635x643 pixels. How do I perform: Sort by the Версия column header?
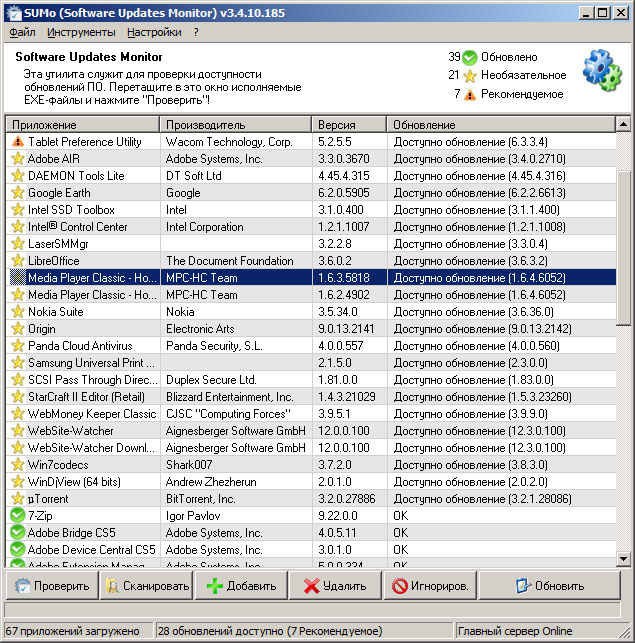point(349,125)
